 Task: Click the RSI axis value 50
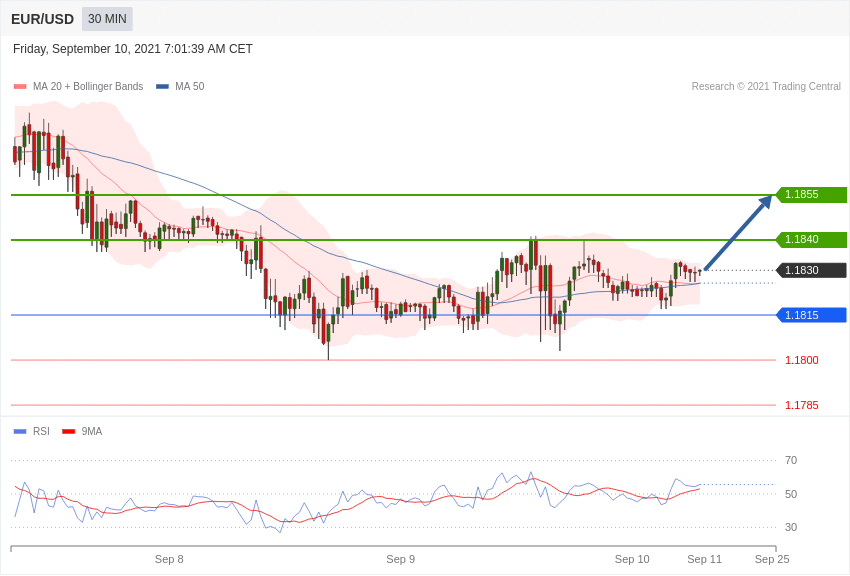791,494
